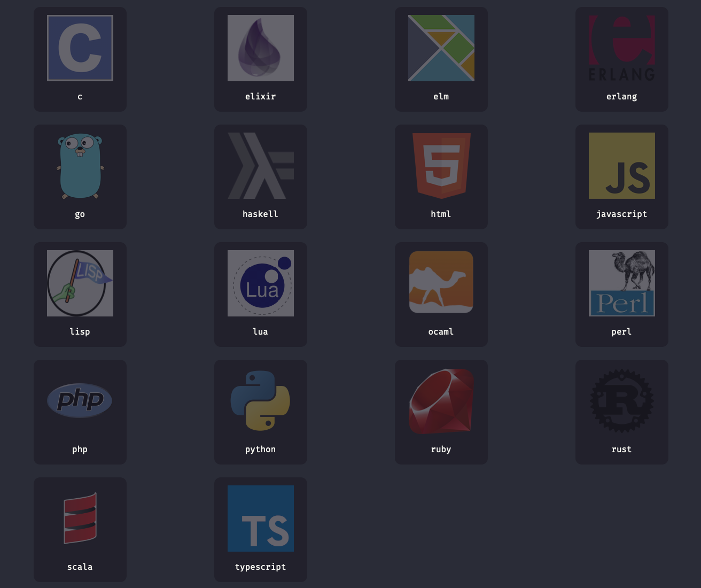Click the Elm tangram logo

coord(441,48)
